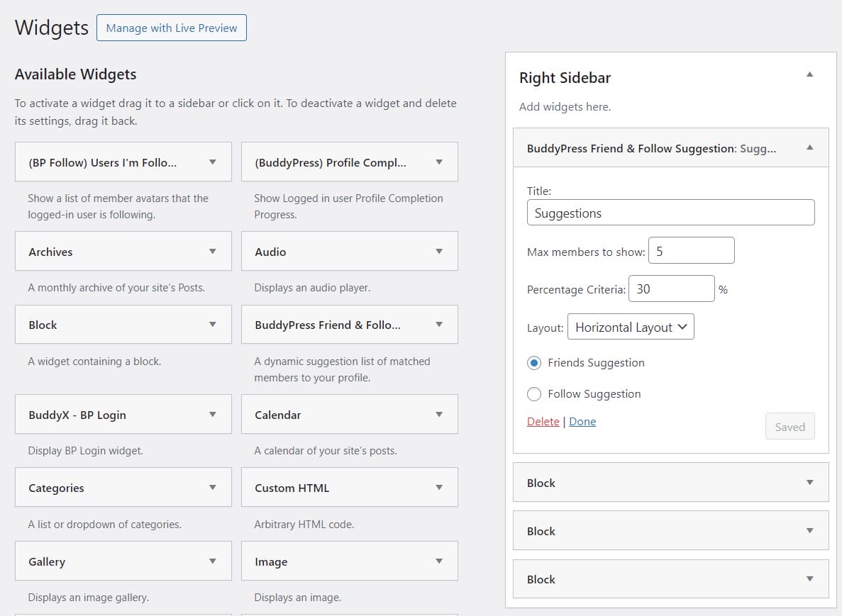
Task: Click the Delete link in widget
Action: coord(543,422)
